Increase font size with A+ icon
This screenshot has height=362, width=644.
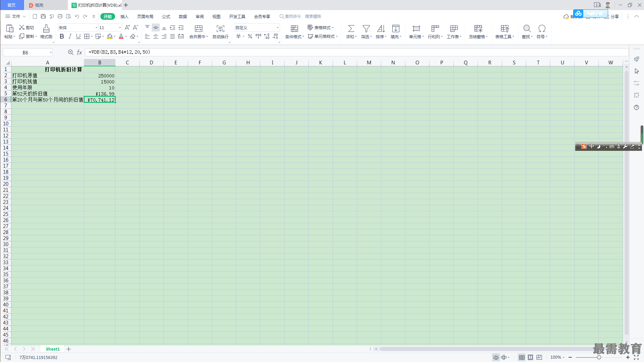pos(127,27)
